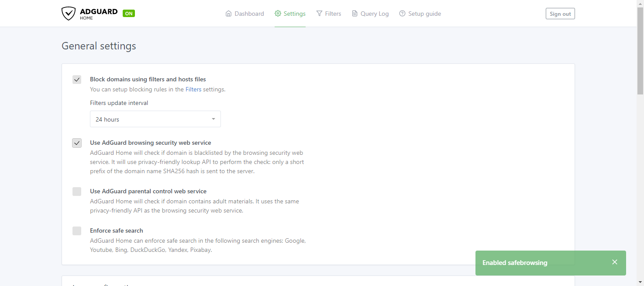Click the Dashboard house icon
This screenshot has height=286, width=644.
228,14
